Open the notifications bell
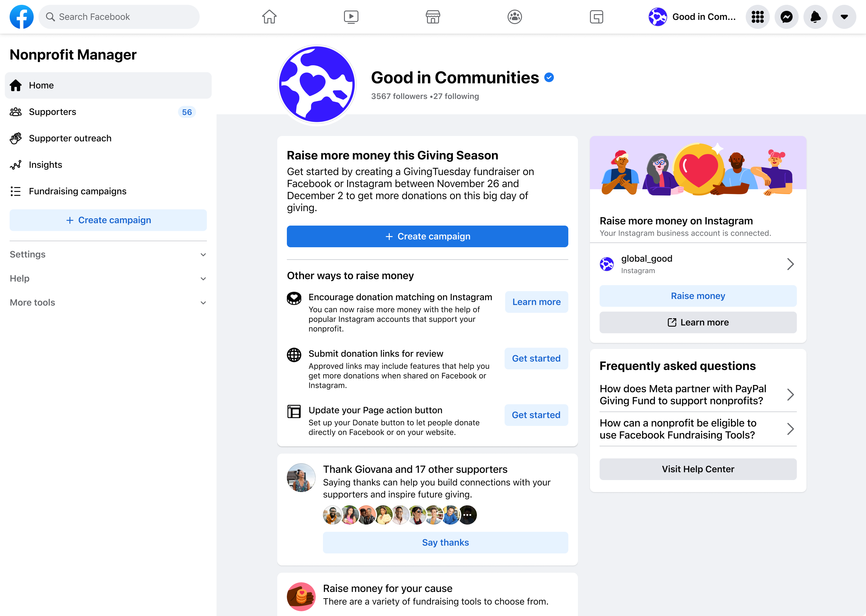866x616 pixels. [x=815, y=17]
